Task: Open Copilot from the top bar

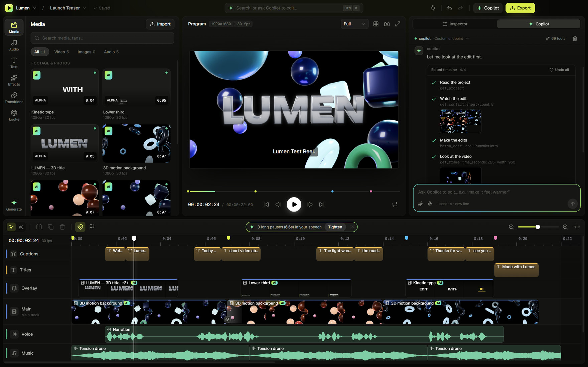Action: coord(488,8)
